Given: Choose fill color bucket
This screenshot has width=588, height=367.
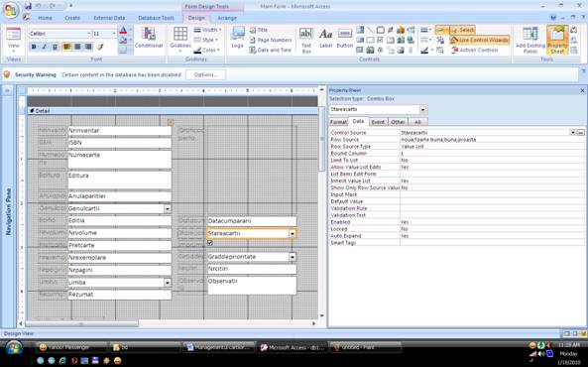Looking at the screenshot, I should tap(123, 41).
